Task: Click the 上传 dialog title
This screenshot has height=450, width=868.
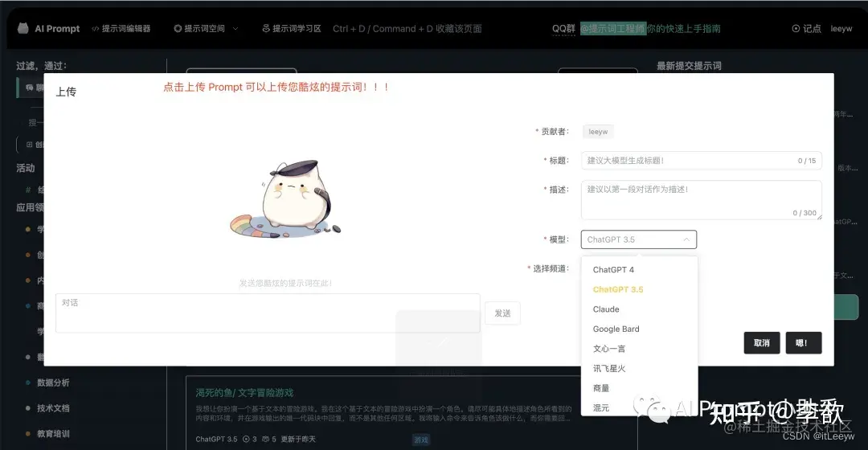Action: coord(66,92)
